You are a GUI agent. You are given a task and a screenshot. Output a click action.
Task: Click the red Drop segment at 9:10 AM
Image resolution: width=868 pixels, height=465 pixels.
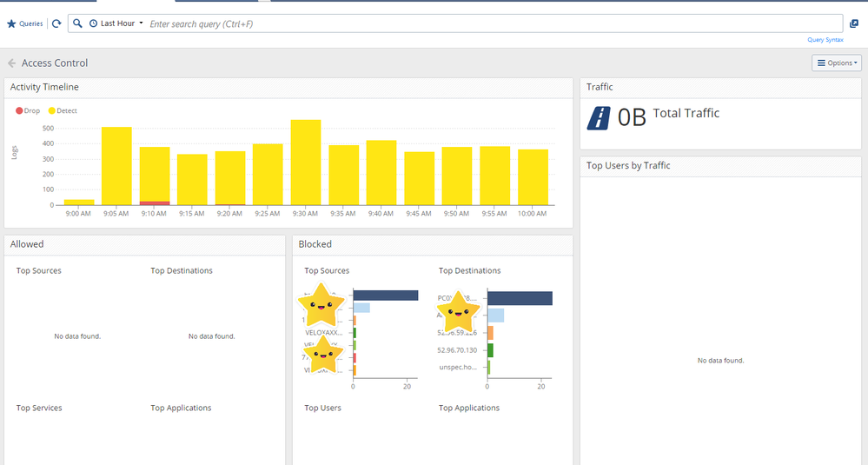pos(155,203)
